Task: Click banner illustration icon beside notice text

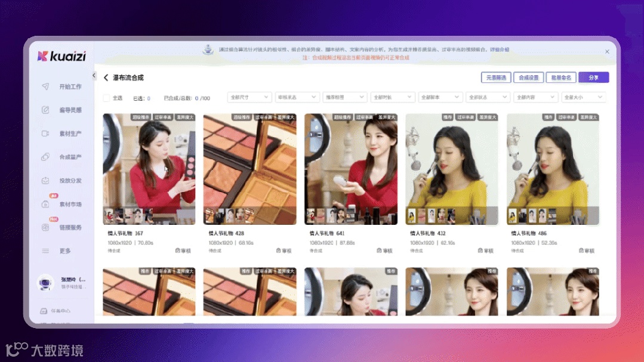Action: [x=208, y=50]
